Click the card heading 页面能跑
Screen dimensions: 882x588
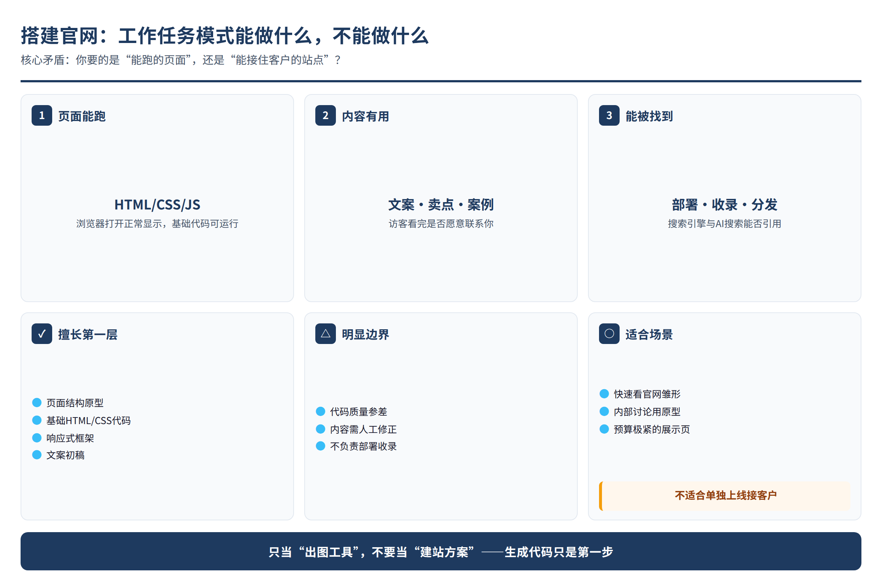[x=82, y=116]
